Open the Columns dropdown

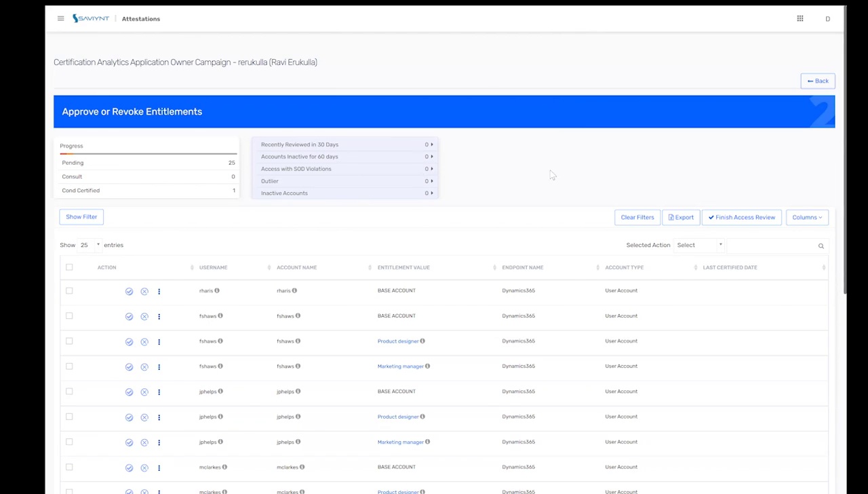(807, 217)
